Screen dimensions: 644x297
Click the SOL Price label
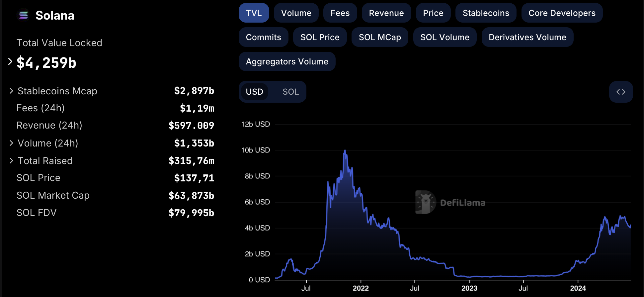(x=39, y=178)
